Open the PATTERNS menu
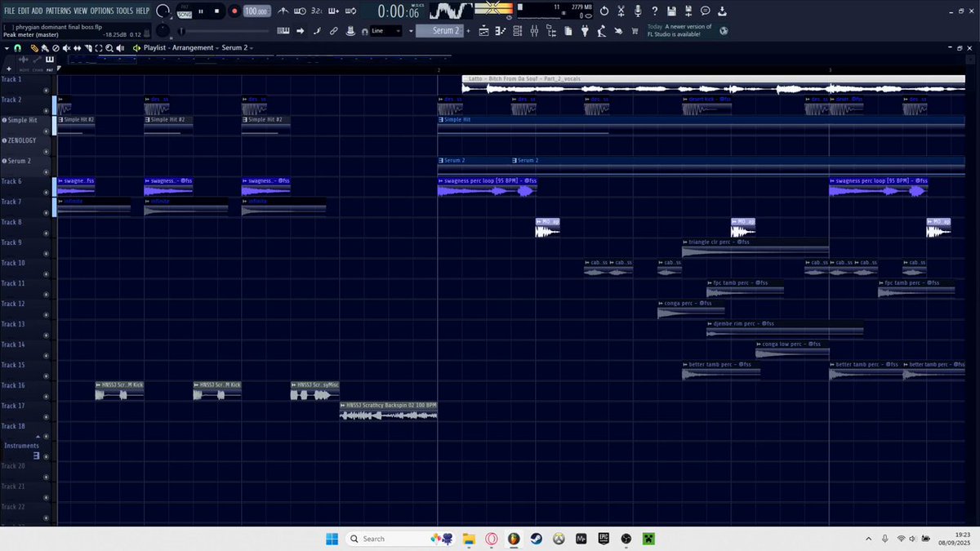 tap(58, 11)
